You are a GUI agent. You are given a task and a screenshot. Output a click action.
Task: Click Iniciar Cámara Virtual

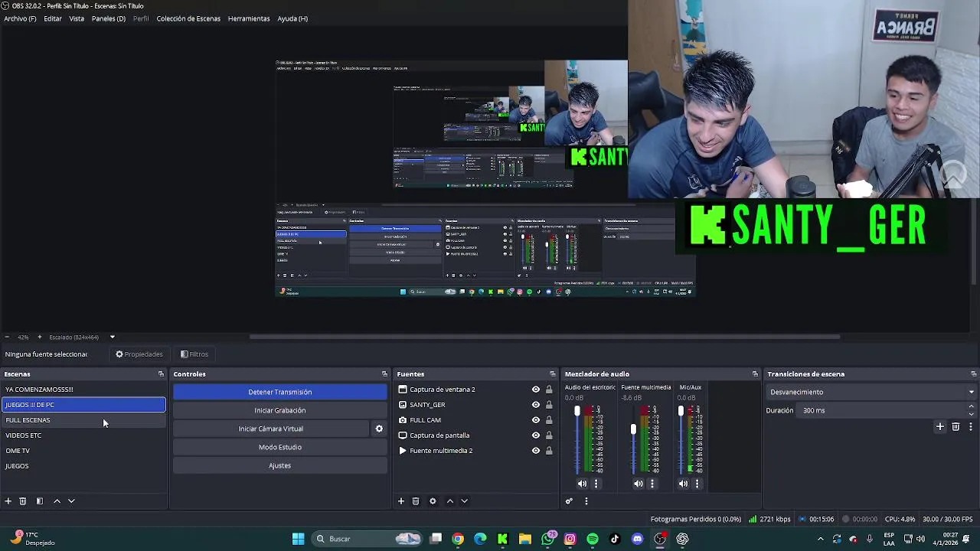(271, 429)
